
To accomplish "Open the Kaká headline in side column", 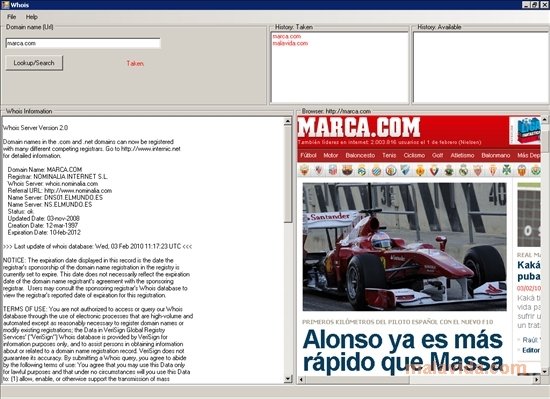I will [x=529, y=271].
